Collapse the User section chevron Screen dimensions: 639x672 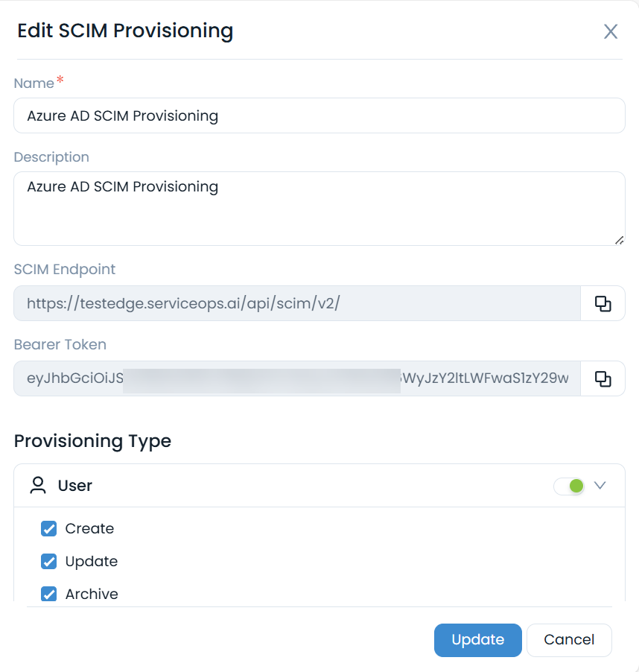click(x=600, y=486)
